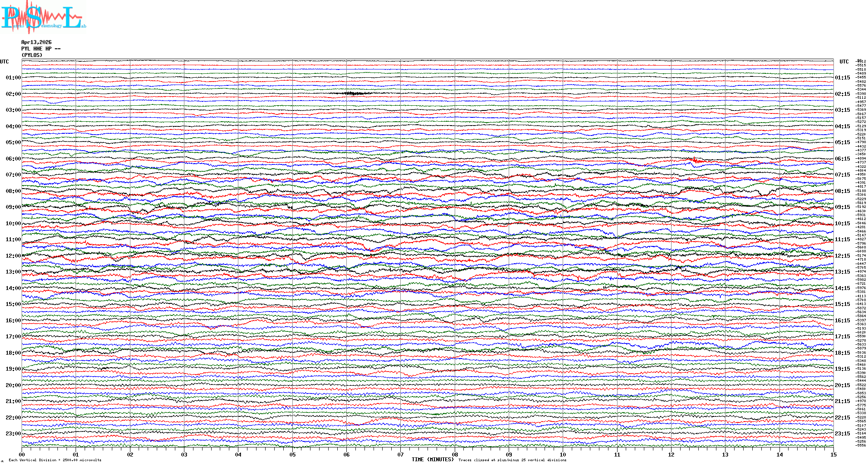Click the (PYLOS) station name text
The width and height of the screenshot is (868, 466).
tap(32, 55)
